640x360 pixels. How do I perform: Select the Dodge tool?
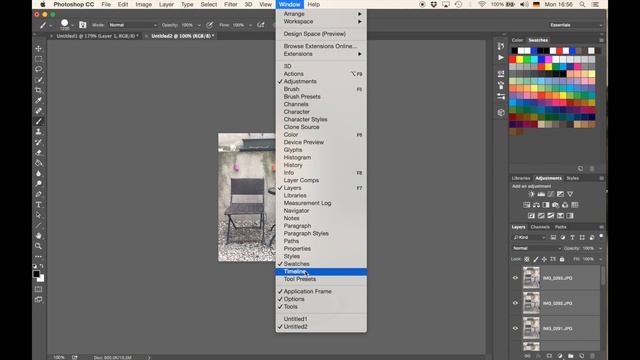pyautogui.click(x=38, y=184)
